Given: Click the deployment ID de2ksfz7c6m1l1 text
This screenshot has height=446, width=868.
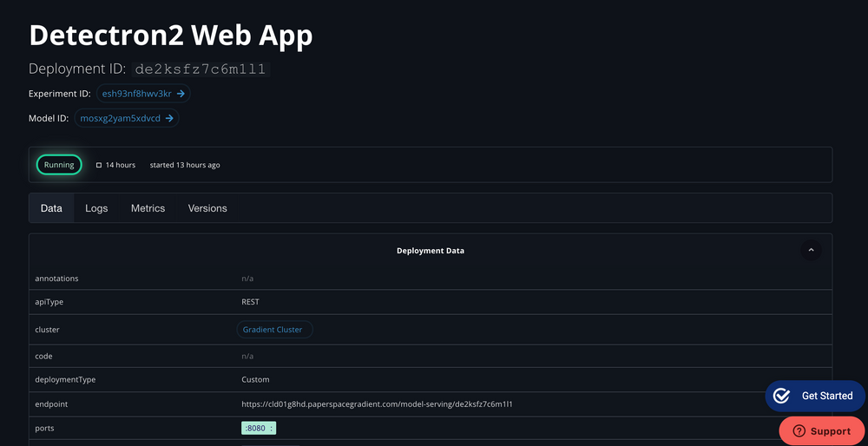Looking at the screenshot, I should pos(201,69).
